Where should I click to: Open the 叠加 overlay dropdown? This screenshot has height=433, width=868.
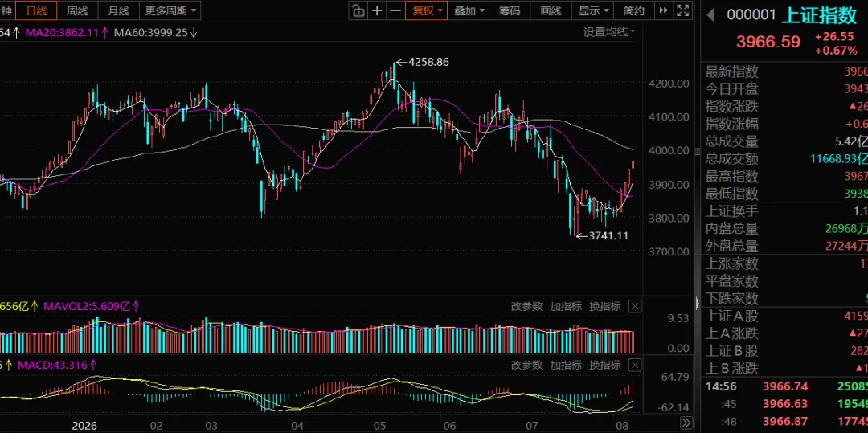coord(469,10)
